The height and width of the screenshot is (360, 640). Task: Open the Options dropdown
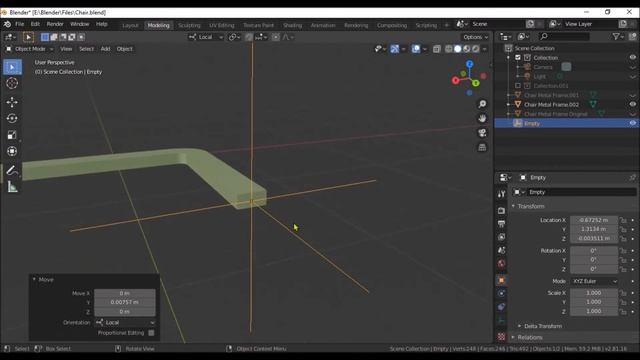(x=476, y=37)
